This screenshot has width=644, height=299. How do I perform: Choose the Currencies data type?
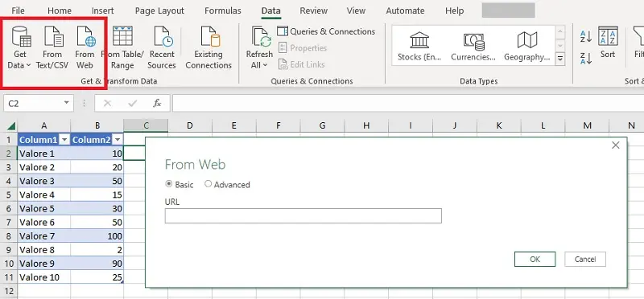[x=473, y=47]
